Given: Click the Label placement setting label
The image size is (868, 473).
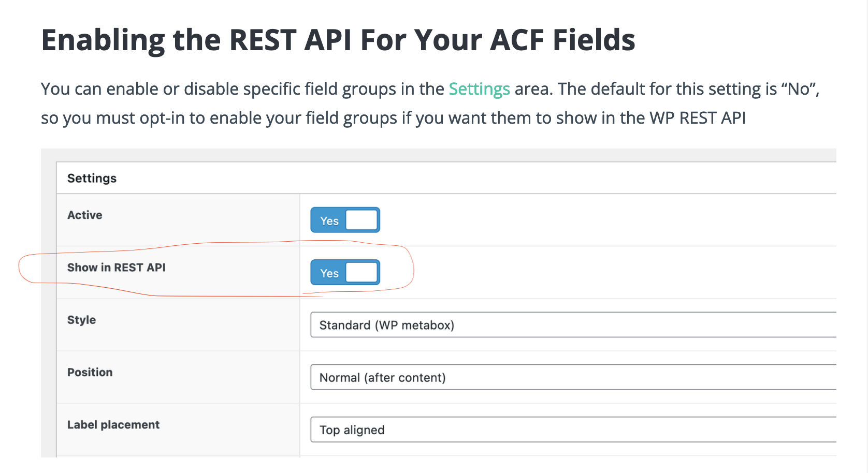Looking at the screenshot, I should tap(113, 425).
